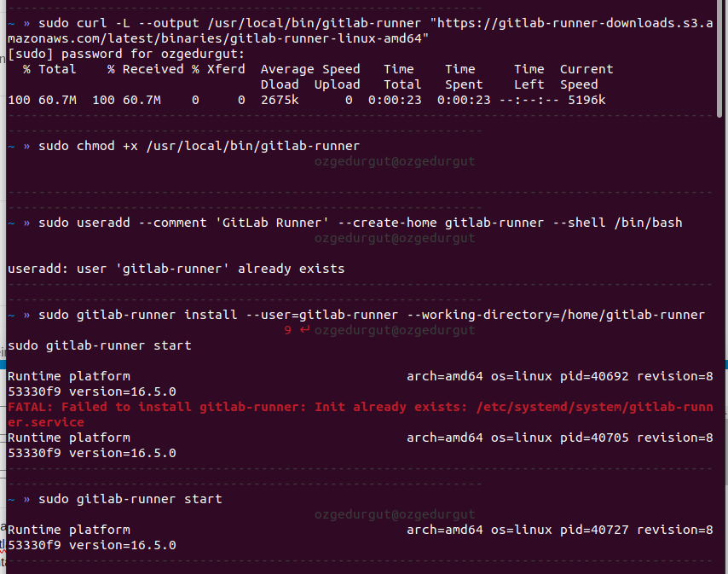
Task: Click the FATAL install error message
Action: 256,407
